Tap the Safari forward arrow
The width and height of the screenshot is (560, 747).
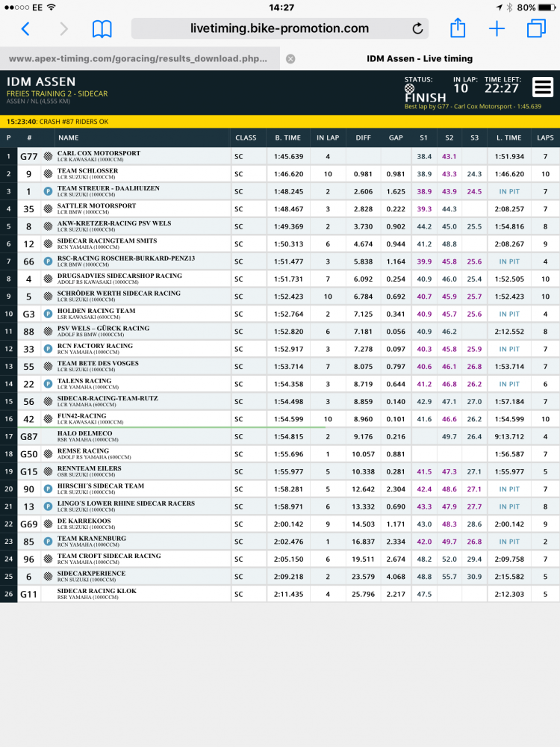pos(63,29)
